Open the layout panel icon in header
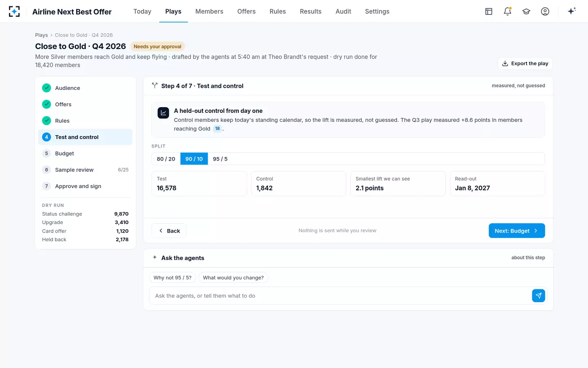The image size is (588, 368). [489, 11]
